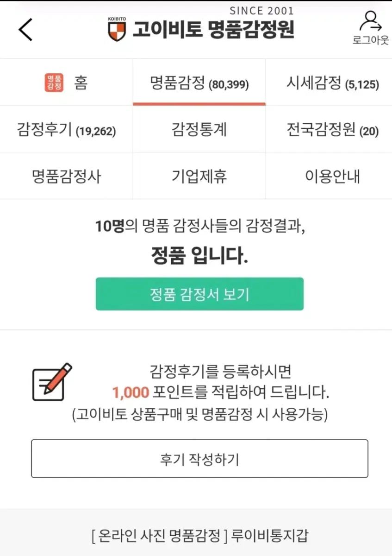Image resolution: width=392 pixels, height=556 pixels.
Task: Click the logout person icon
Action: (370, 21)
